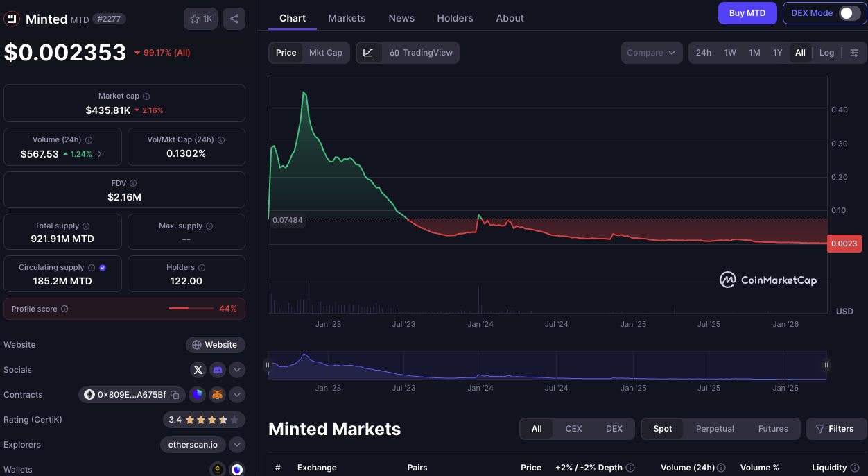Switch the markets filter to Spot
The height and width of the screenshot is (476, 868).
662,429
